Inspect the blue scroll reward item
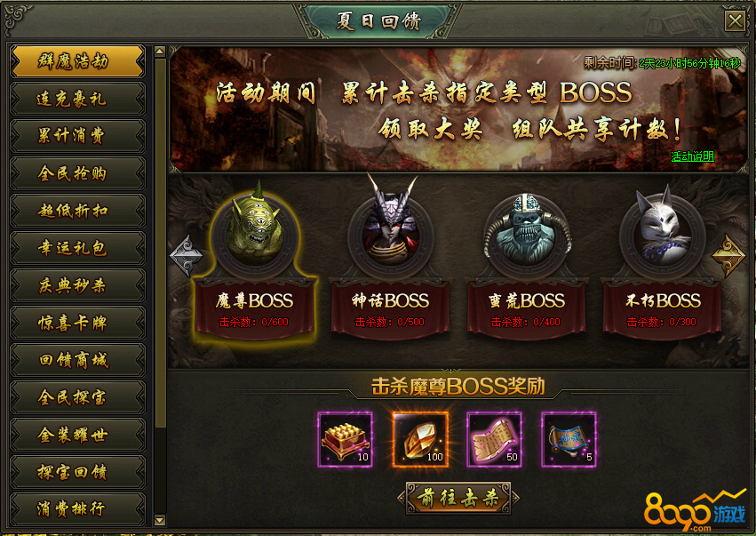 [x=569, y=439]
